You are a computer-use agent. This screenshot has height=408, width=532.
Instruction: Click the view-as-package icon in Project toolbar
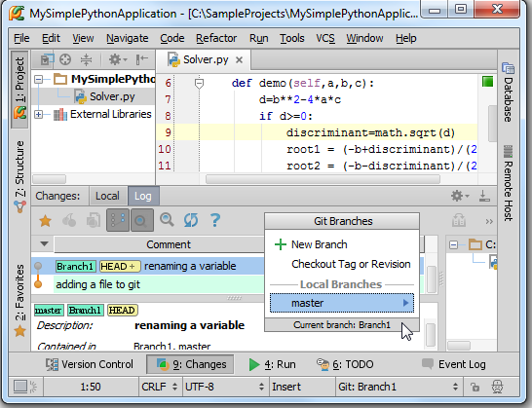(x=47, y=59)
